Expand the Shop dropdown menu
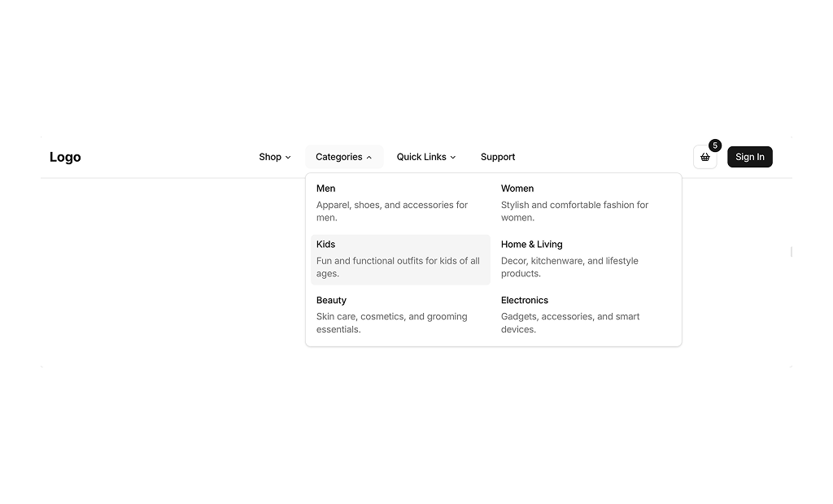The width and height of the screenshot is (833, 504). coord(270,157)
